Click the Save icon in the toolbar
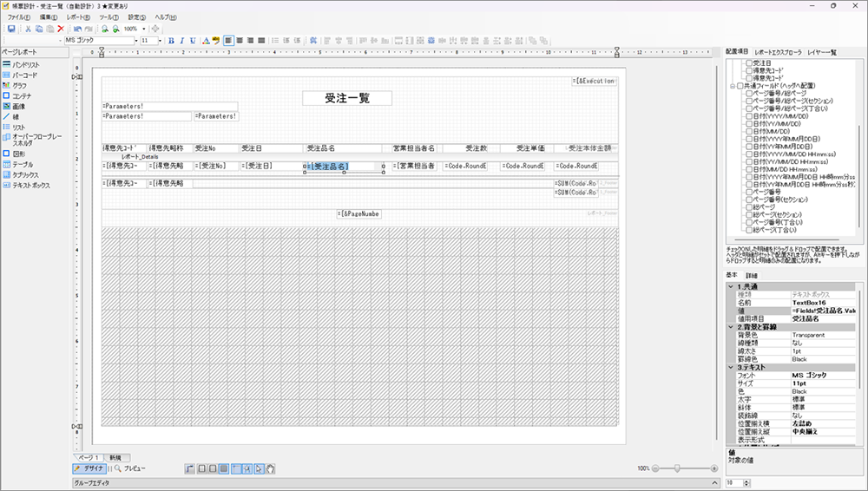This screenshot has width=868, height=491. click(x=11, y=29)
